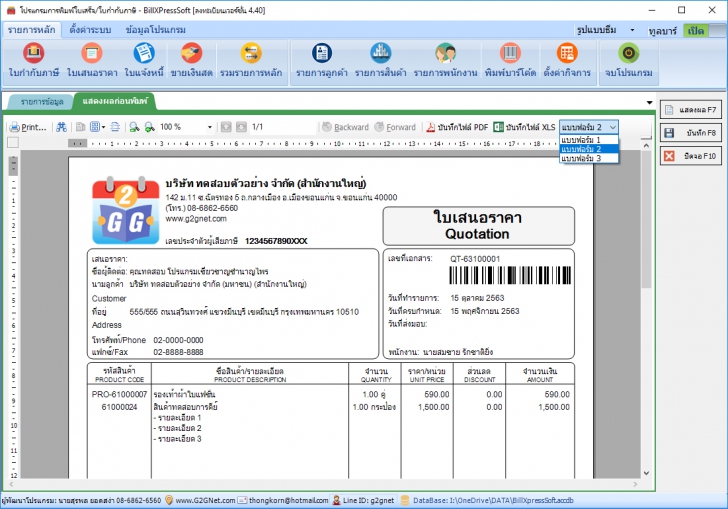
Task: Click the page setup icon beside multiple pages
Action: pos(115,127)
